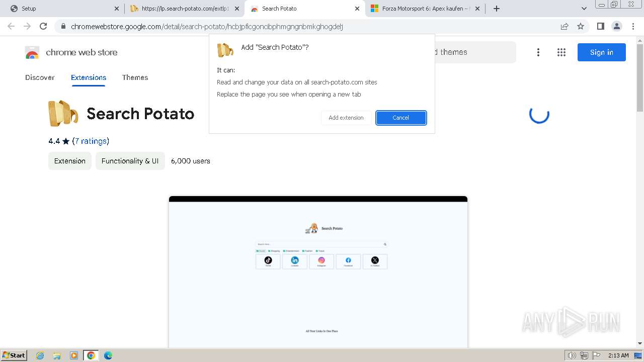
Task: Switch to the Setup tab
Action: (64, 9)
